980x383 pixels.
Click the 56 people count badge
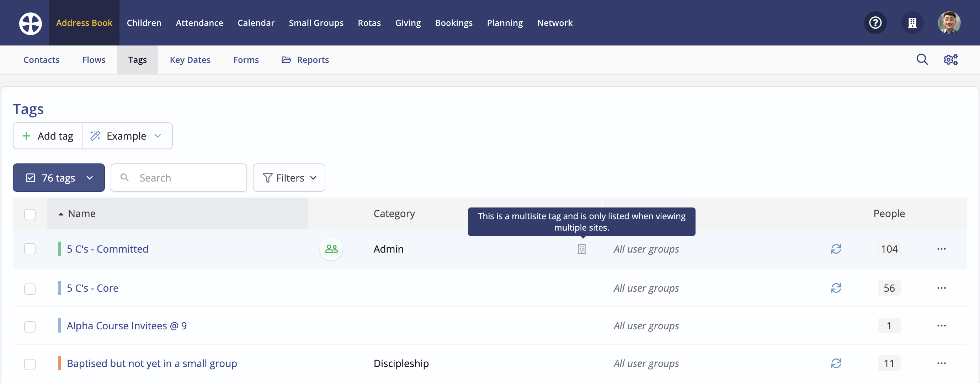[889, 288]
